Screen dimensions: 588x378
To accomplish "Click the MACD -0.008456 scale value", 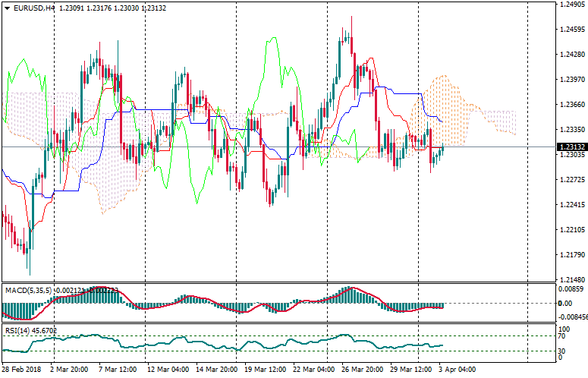I will (571, 317).
